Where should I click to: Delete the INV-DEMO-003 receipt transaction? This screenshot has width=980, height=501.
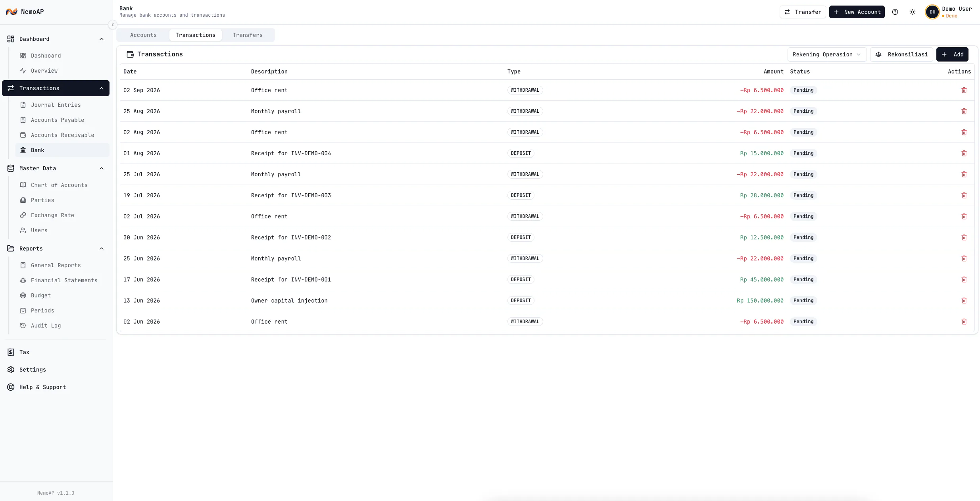[x=964, y=195]
